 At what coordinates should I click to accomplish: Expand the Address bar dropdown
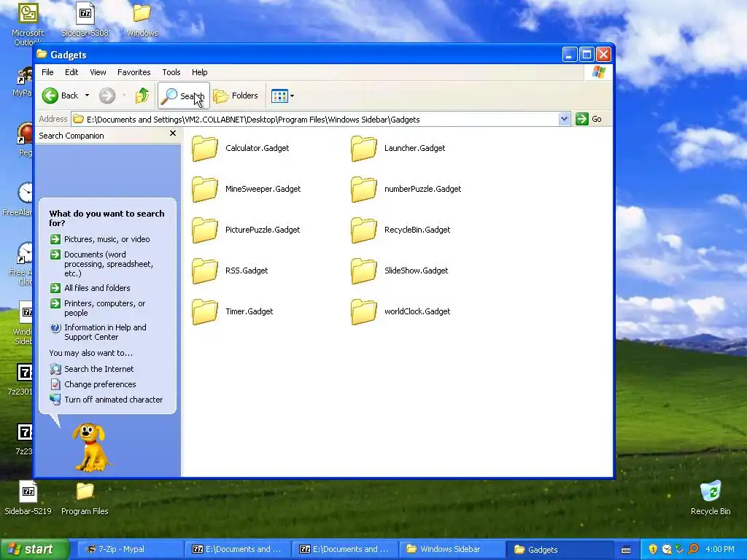[x=564, y=119]
